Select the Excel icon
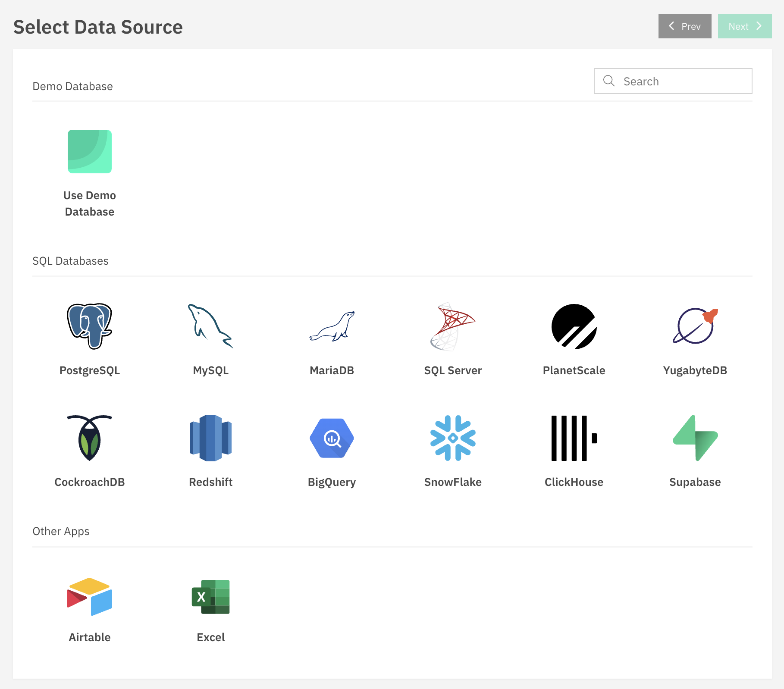 click(210, 597)
